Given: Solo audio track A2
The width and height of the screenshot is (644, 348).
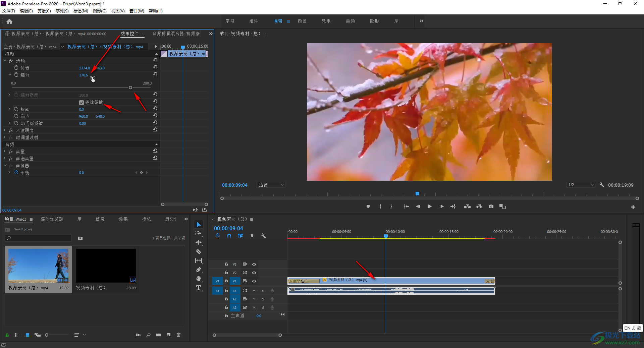Looking at the screenshot, I should (263, 299).
